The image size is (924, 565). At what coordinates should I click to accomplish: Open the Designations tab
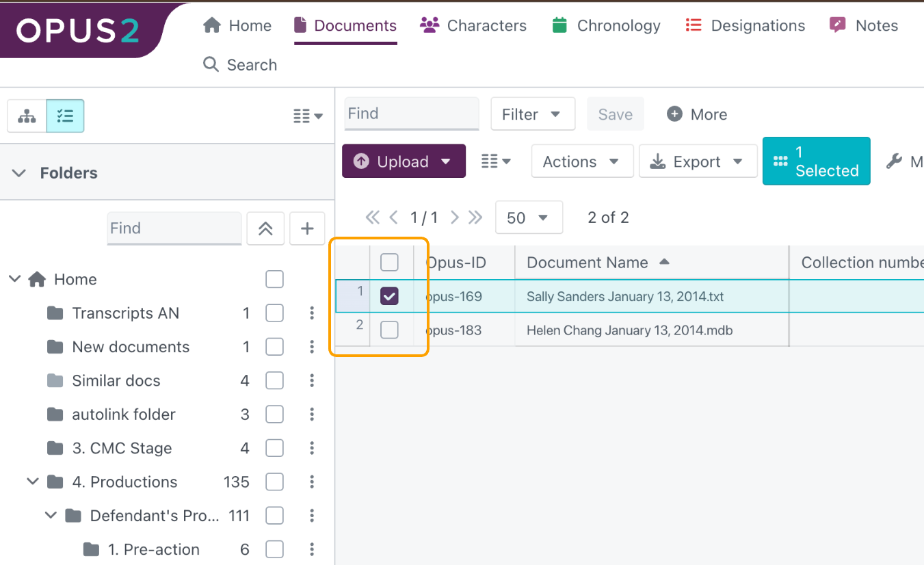(x=745, y=25)
